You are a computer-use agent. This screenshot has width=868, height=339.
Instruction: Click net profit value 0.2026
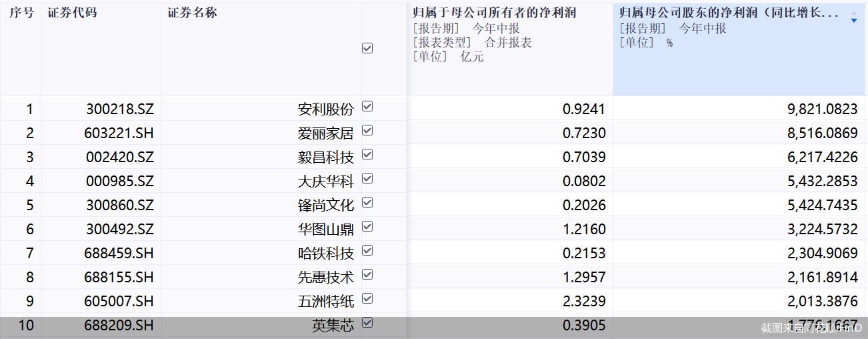coord(585,206)
